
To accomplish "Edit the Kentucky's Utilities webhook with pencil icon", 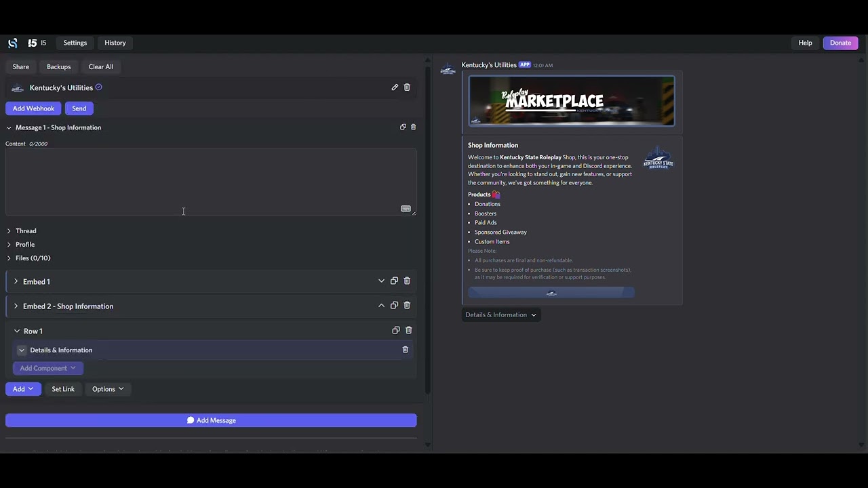I will point(395,87).
